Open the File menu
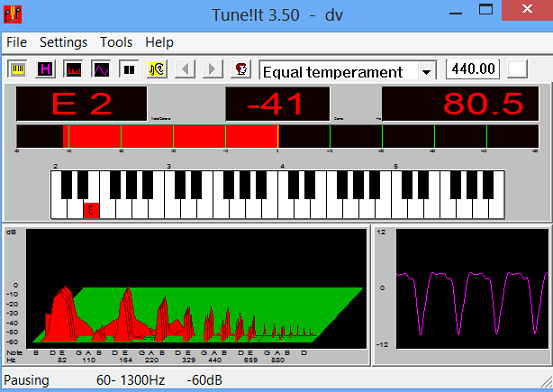553x392 pixels. (x=17, y=42)
